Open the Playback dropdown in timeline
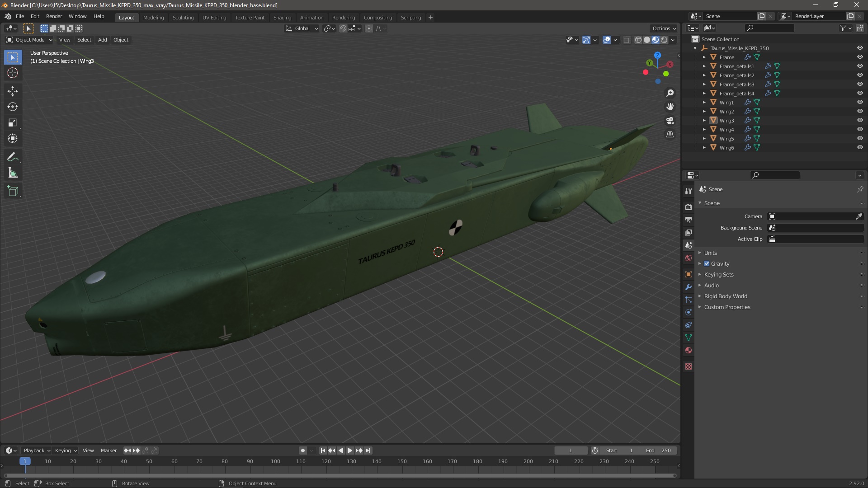 click(37, 450)
